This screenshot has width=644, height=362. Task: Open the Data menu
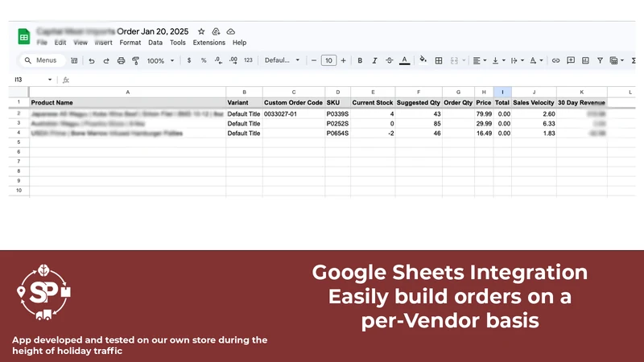pyautogui.click(x=155, y=43)
